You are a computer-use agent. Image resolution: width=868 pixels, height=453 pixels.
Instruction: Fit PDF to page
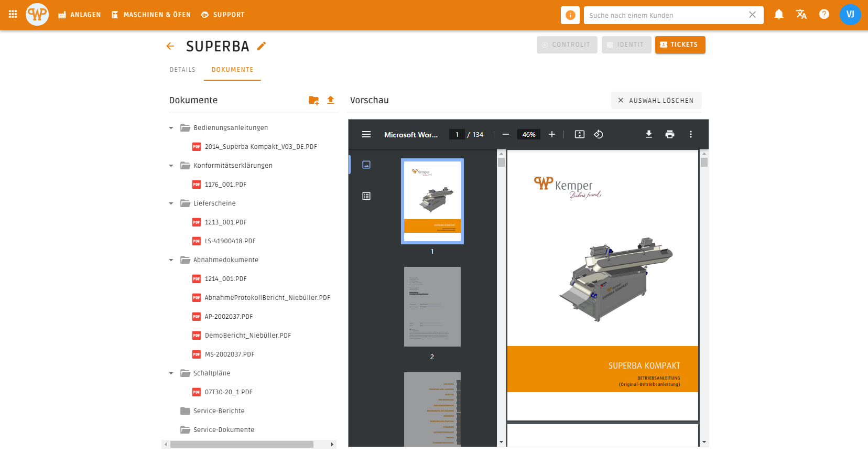(580, 134)
